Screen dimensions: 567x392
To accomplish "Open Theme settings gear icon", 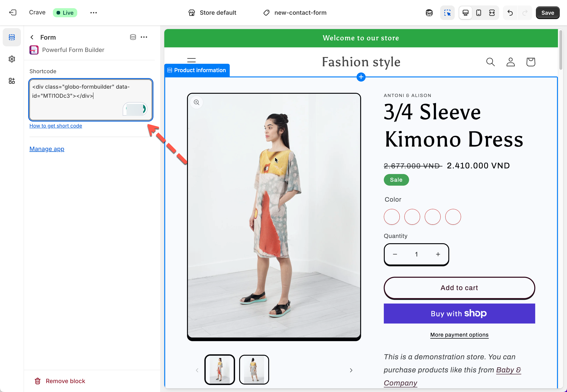I will click(12, 59).
